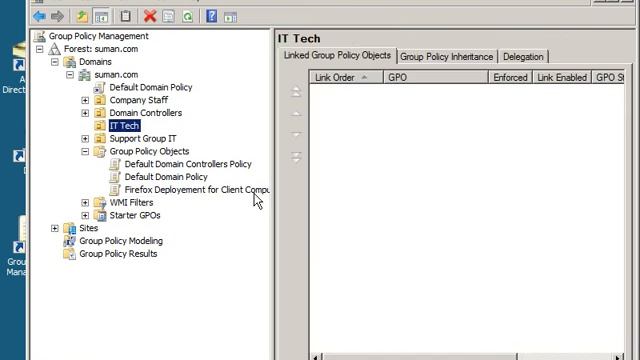640x360 pixels.
Task: Switch to Linked Group Policy Objects tab
Action: [x=337, y=56]
